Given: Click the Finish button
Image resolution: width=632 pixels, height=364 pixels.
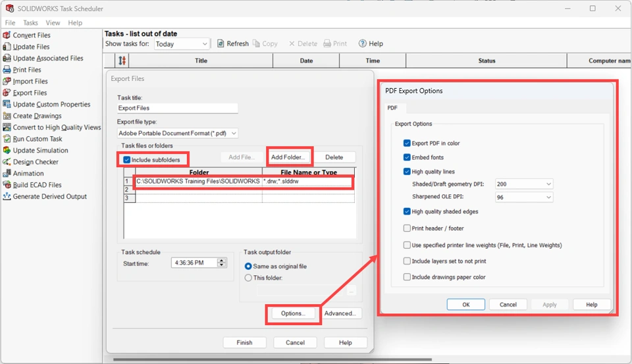Looking at the screenshot, I should pos(244,343).
